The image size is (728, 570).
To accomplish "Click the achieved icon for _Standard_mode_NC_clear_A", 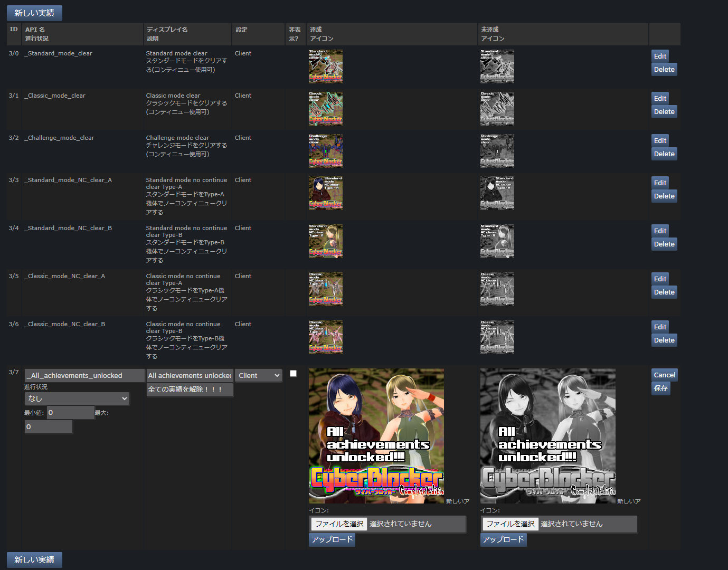I will (326, 193).
